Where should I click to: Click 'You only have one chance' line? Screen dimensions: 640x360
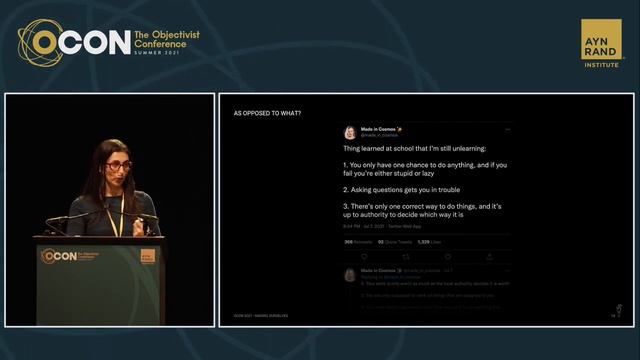pos(425,169)
